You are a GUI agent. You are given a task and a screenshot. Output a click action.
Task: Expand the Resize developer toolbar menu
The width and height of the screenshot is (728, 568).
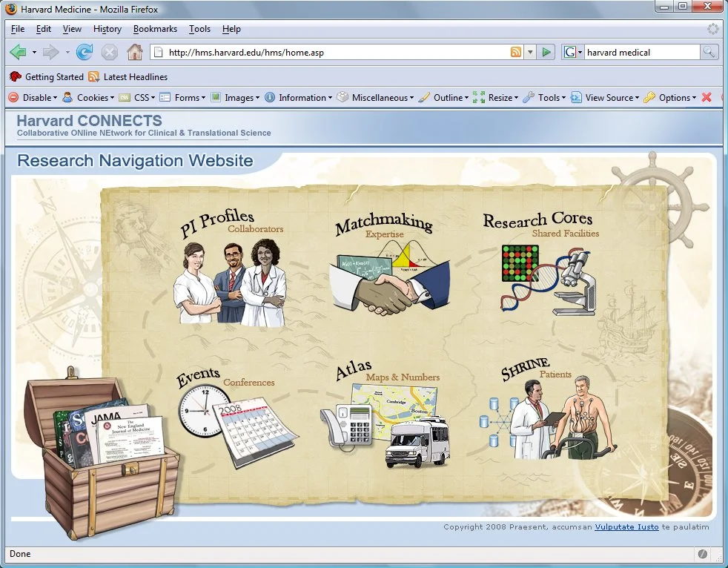(x=495, y=98)
